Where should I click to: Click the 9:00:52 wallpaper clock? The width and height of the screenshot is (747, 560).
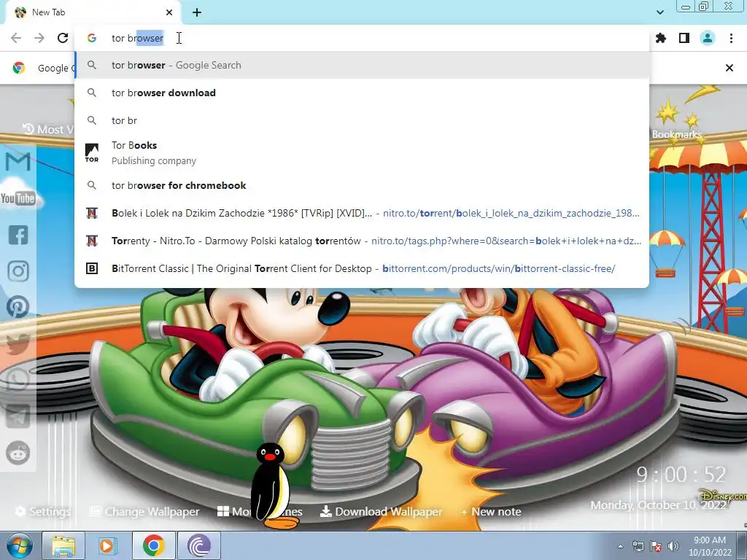pos(681,474)
